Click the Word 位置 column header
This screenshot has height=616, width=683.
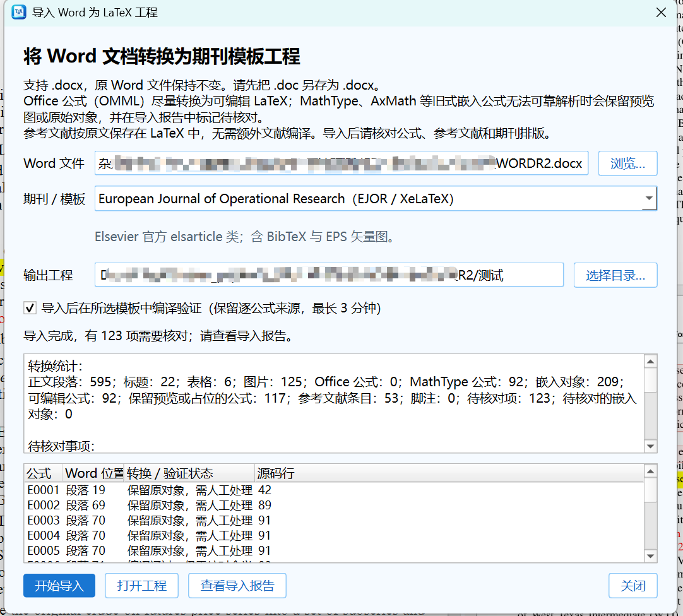[93, 473]
